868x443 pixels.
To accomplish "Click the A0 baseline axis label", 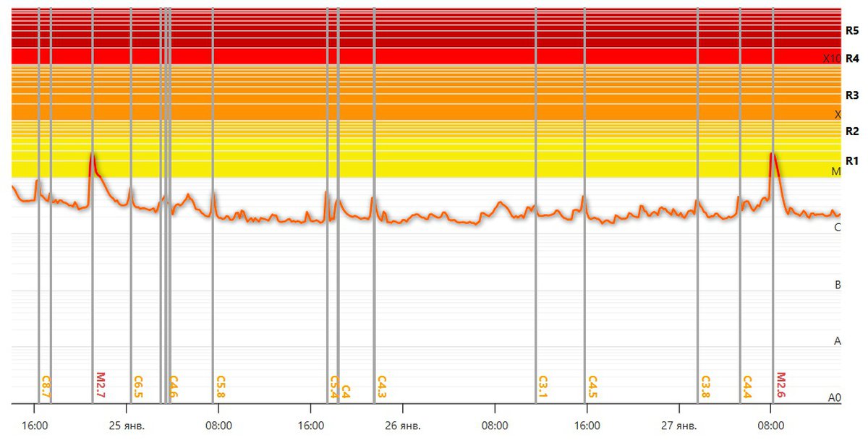I will [x=835, y=397].
